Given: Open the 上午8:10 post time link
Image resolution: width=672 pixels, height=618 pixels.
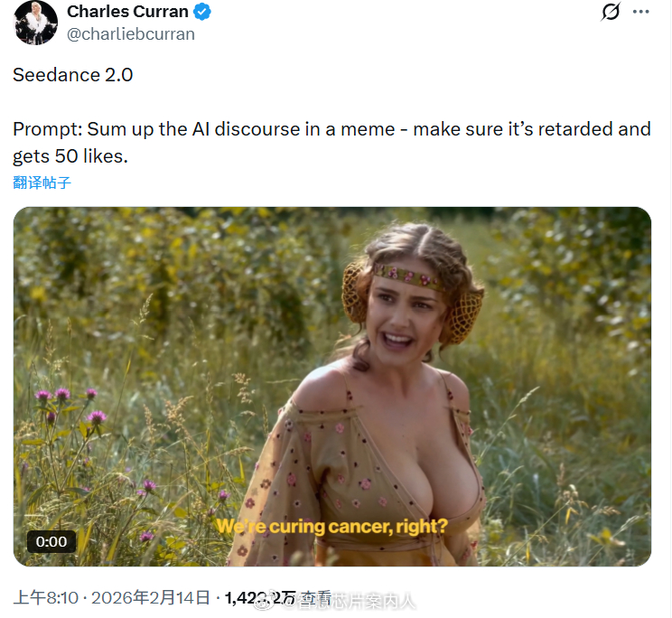Looking at the screenshot, I should (x=46, y=597).
